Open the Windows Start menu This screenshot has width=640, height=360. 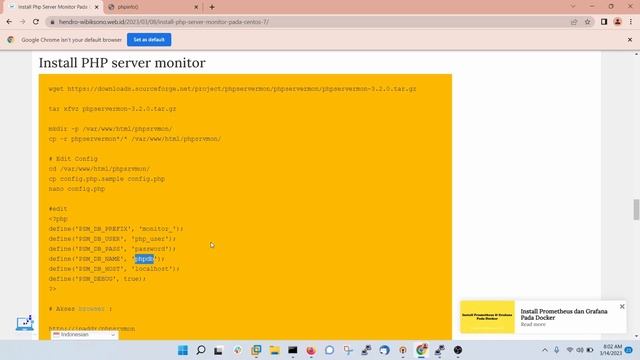click(x=183, y=350)
